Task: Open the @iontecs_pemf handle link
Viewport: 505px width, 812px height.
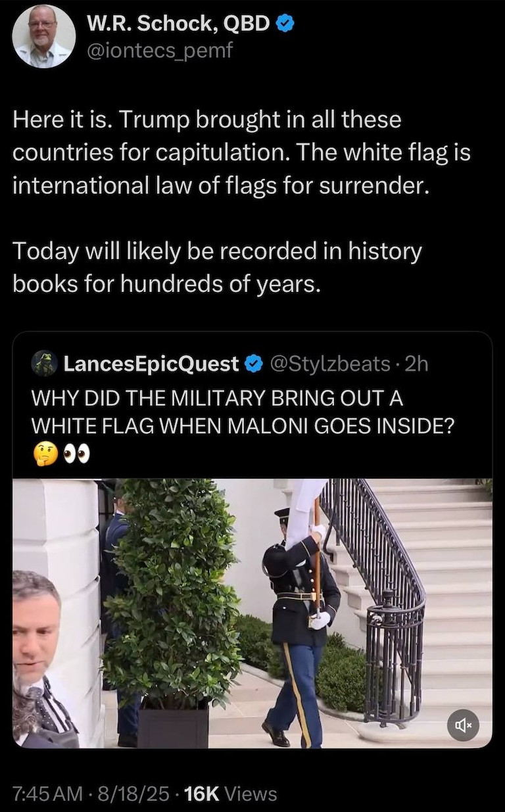Action: click(160, 50)
